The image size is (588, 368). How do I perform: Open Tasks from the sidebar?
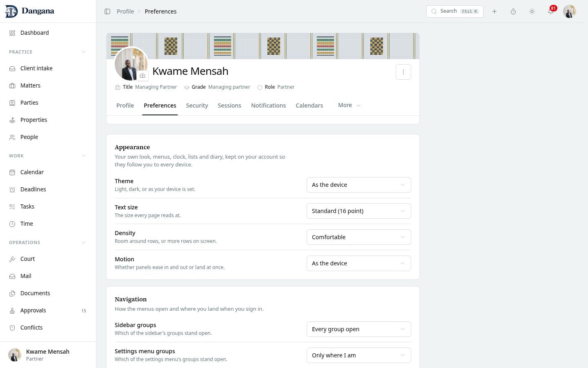(x=48, y=206)
